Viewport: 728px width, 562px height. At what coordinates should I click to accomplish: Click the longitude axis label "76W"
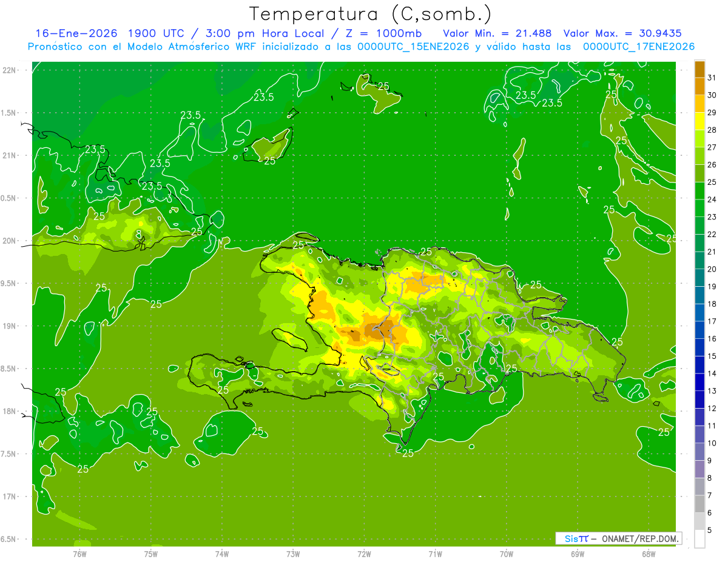(x=79, y=554)
